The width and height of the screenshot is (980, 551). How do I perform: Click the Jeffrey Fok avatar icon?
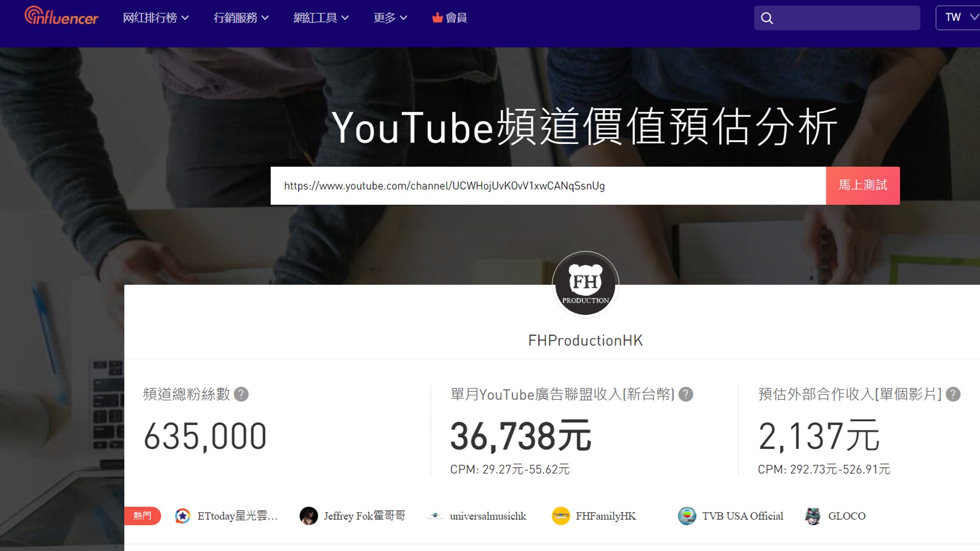pos(309,516)
